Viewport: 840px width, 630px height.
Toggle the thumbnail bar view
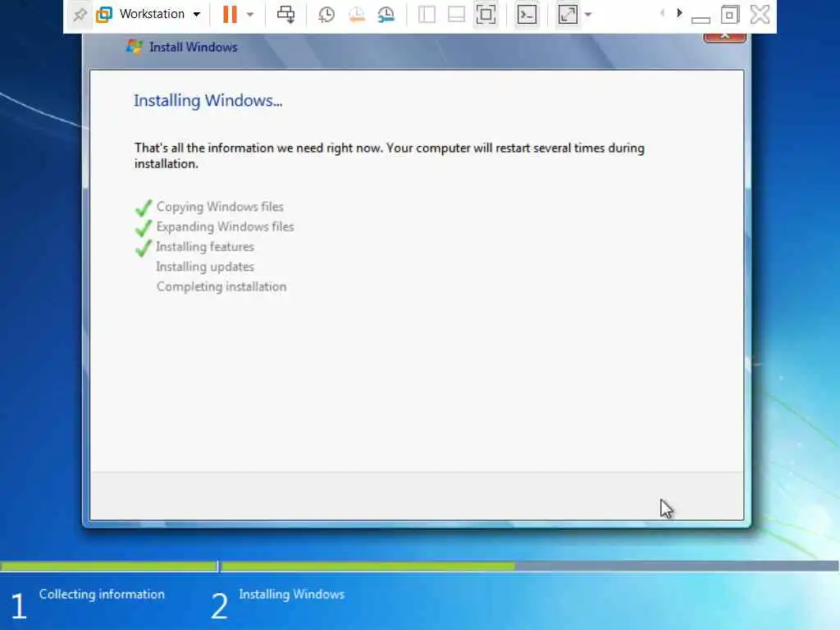456,15
